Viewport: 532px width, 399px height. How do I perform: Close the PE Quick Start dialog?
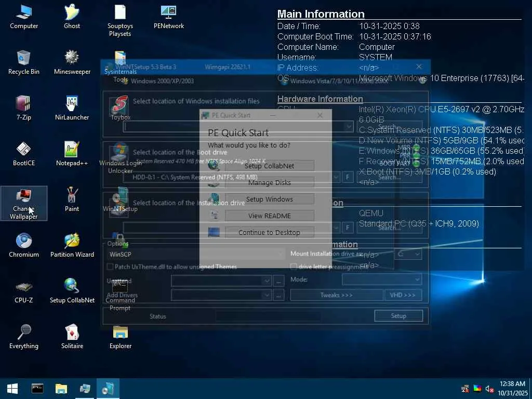(x=320, y=115)
